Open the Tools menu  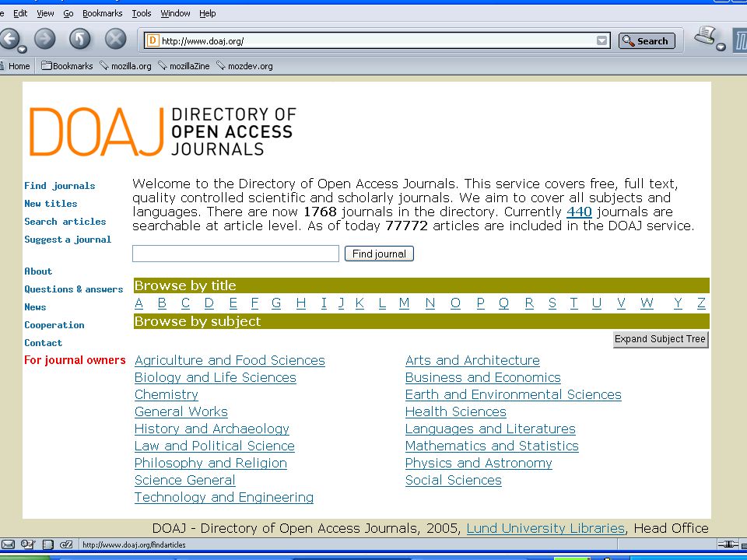click(x=142, y=13)
